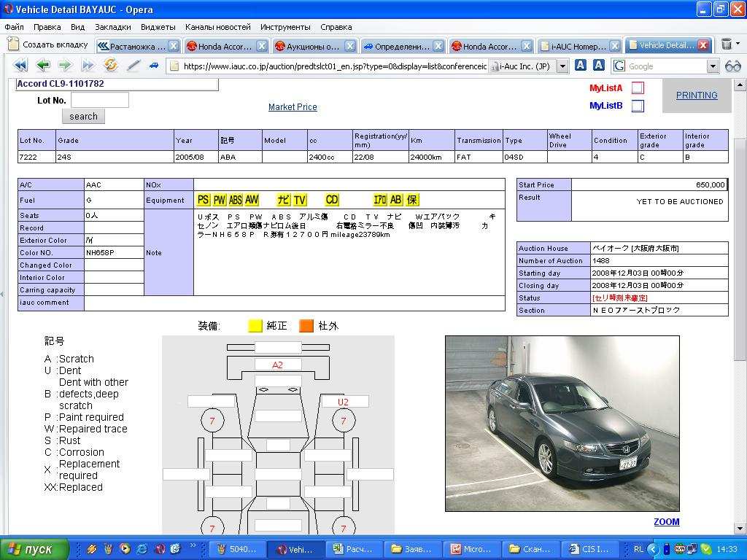Click the 保 warranty equipment icon
Viewport: 747px width, 560px height.
click(412, 200)
